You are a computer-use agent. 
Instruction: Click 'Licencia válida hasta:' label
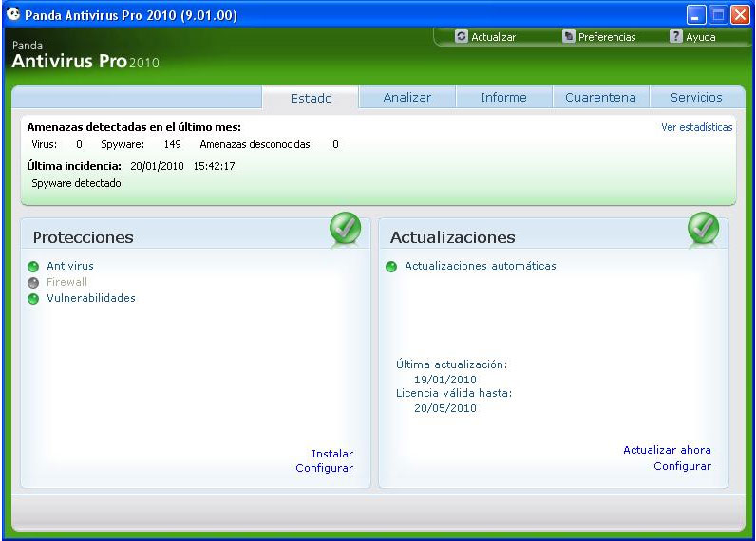pyautogui.click(x=454, y=393)
